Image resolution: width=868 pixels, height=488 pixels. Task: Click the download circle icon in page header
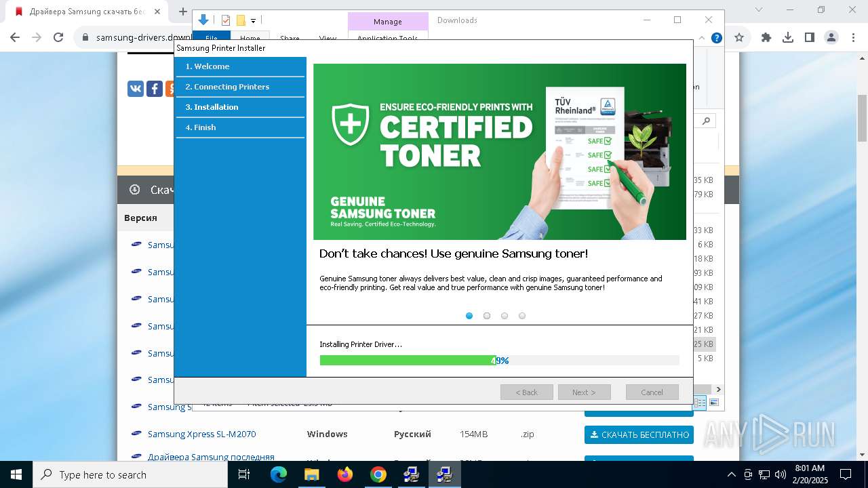click(x=134, y=190)
